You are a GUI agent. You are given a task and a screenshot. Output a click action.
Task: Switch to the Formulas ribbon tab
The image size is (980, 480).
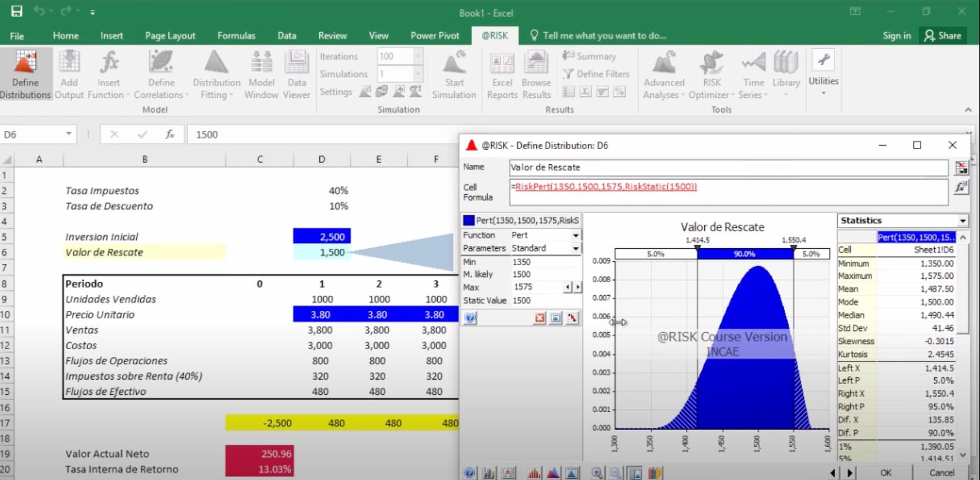pyautogui.click(x=236, y=36)
